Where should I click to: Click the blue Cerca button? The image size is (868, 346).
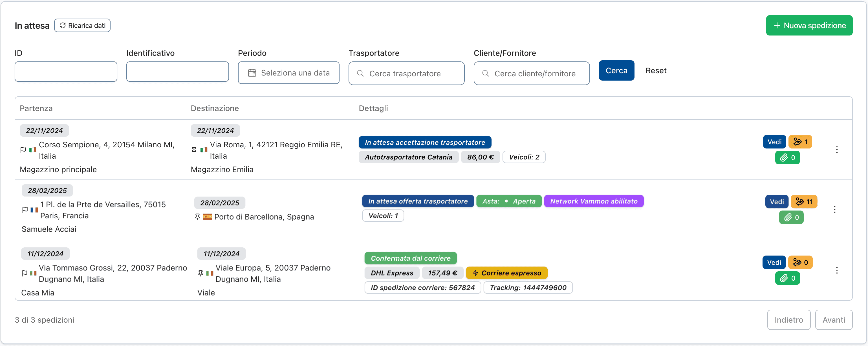pyautogui.click(x=616, y=71)
